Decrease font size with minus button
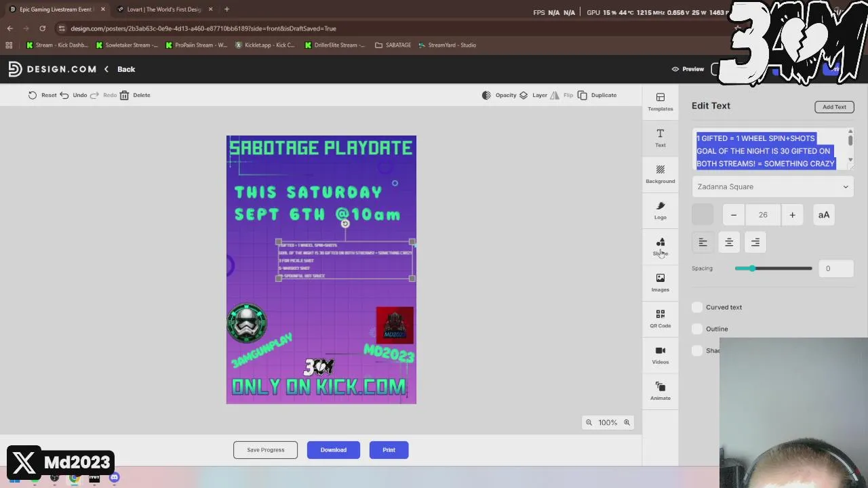868x488 pixels. coord(734,215)
